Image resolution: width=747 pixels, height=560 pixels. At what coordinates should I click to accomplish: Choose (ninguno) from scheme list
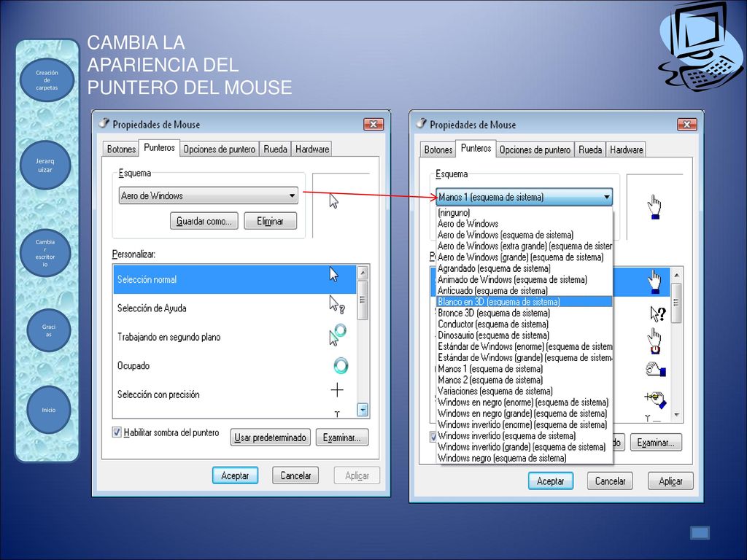click(524, 212)
